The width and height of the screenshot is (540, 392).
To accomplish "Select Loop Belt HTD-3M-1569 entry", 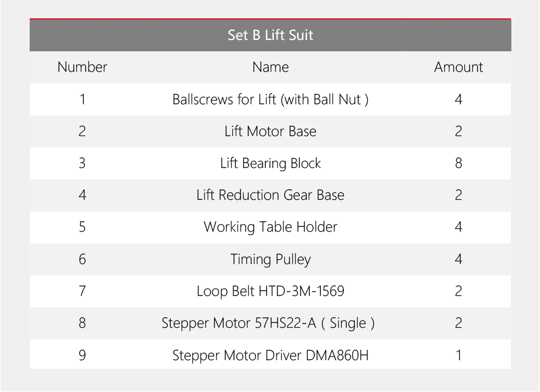I will (271, 291).
